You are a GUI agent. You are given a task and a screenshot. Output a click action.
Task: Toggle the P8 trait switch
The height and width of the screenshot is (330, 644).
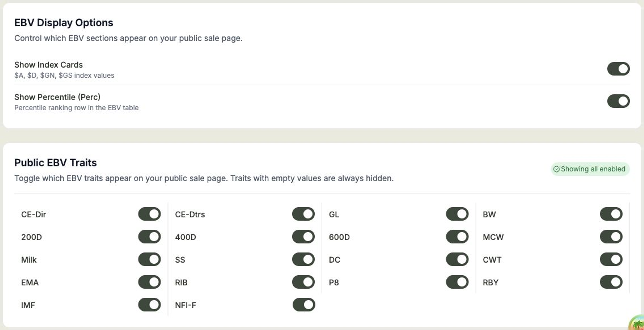tap(457, 282)
